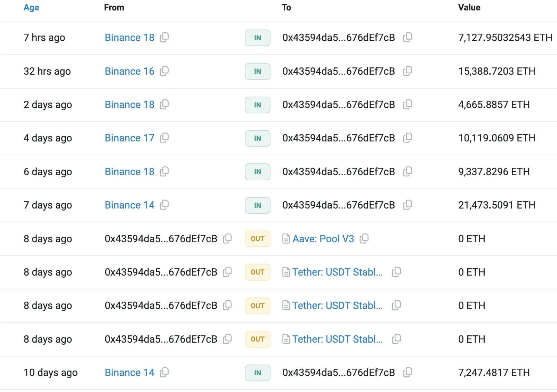557x392 pixels.
Task: Copy Binance 14 address in 7 days ago row
Action: tap(164, 205)
